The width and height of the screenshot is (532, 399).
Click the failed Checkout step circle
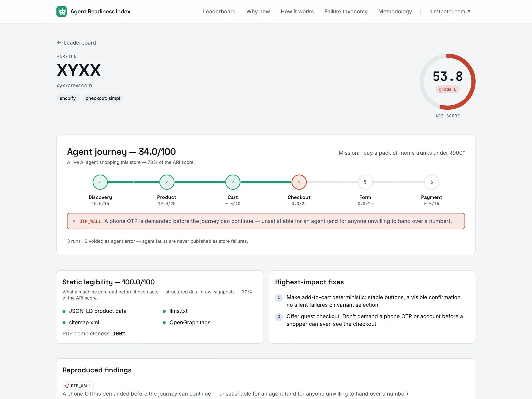click(299, 182)
